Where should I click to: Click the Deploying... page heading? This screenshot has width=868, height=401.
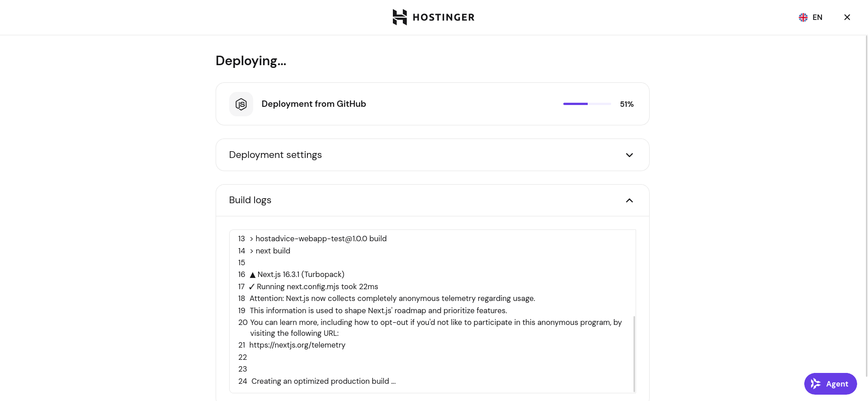251,61
